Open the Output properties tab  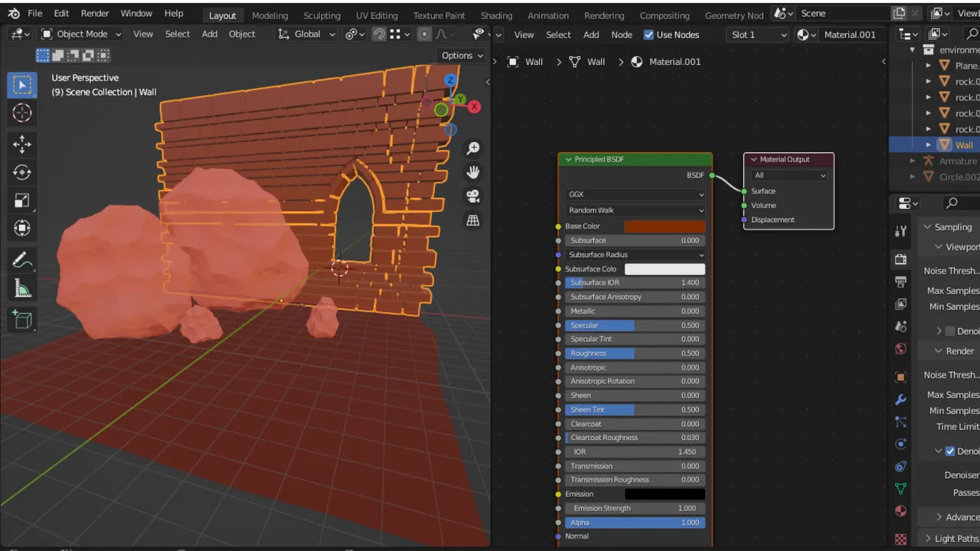pyautogui.click(x=900, y=282)
